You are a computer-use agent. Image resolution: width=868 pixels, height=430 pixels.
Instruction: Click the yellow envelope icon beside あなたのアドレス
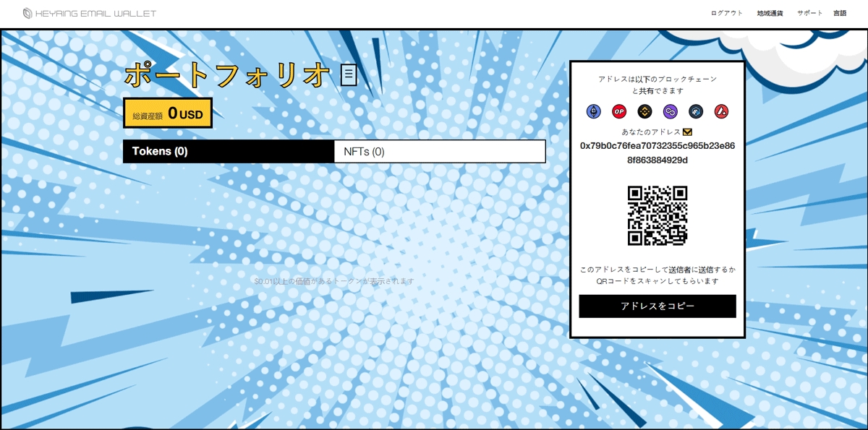(x=687, y=132)
